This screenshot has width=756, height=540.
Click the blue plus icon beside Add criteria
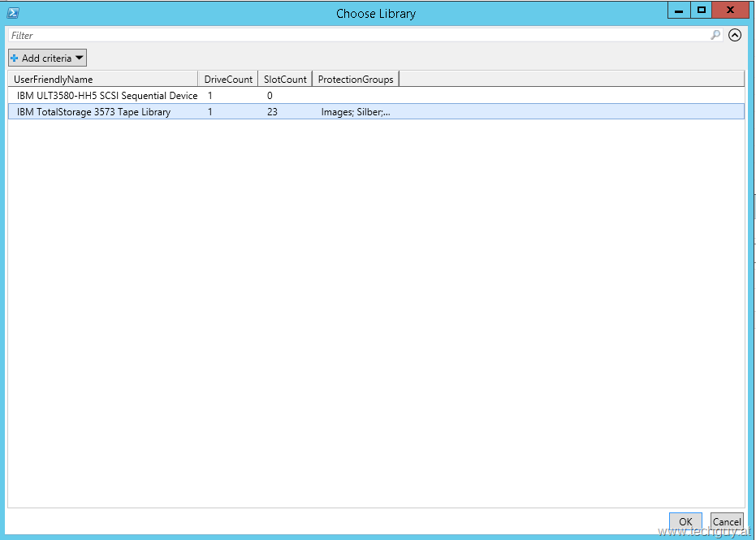point(15,58)
